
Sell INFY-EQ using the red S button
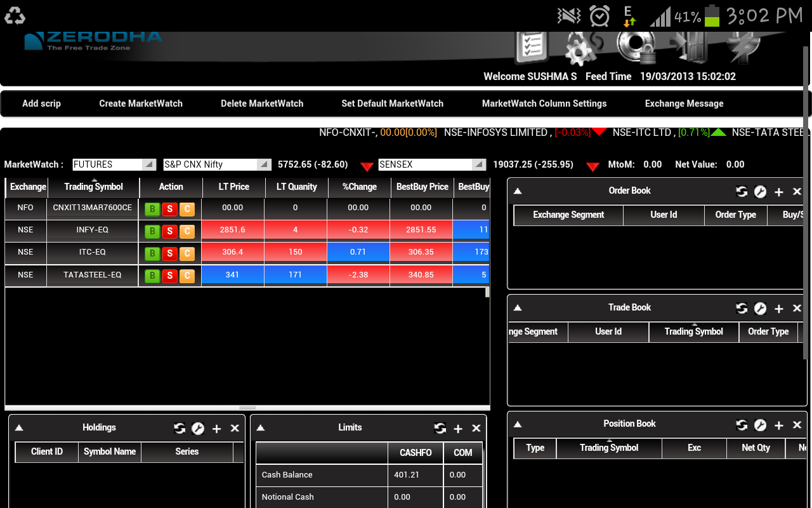(169, 231)
